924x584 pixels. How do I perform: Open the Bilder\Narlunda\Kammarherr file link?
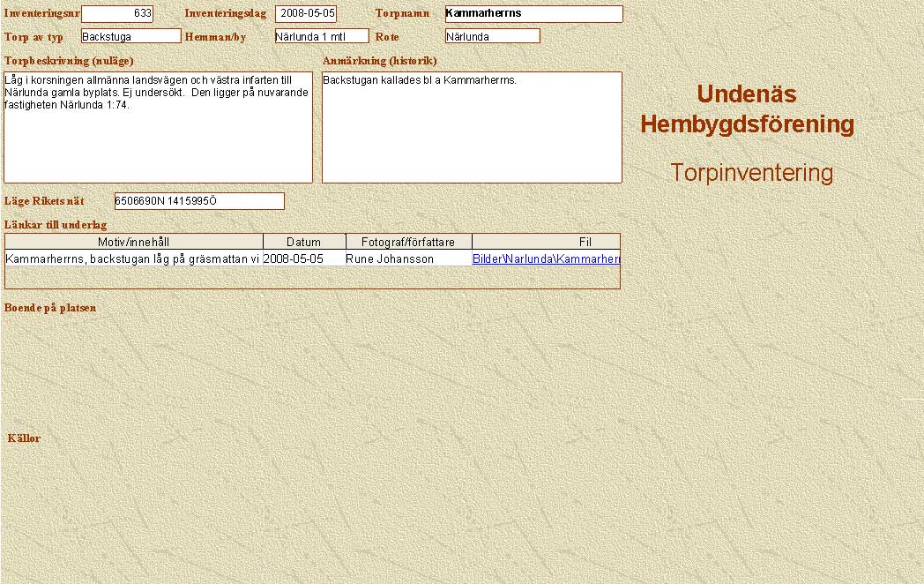pyautogui.click(x=546, y=259)
